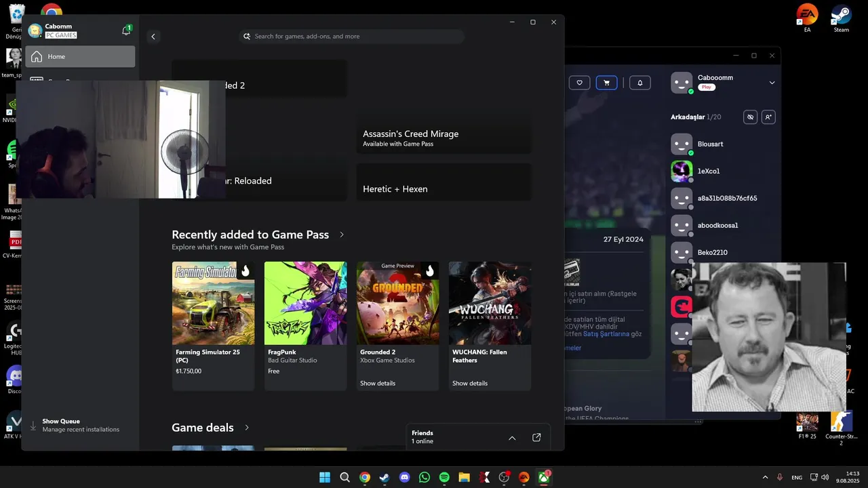Open the notification bell in EA window
The height and width of the screenshot is (488, 868).
[x=639, y=83]
